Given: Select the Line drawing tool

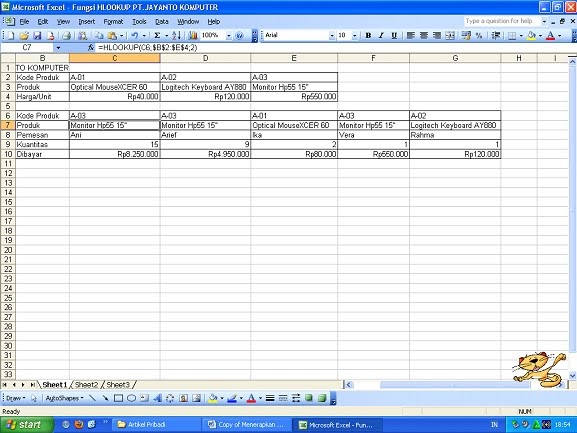Looking at the screenshot, I should tap(92, 398).
